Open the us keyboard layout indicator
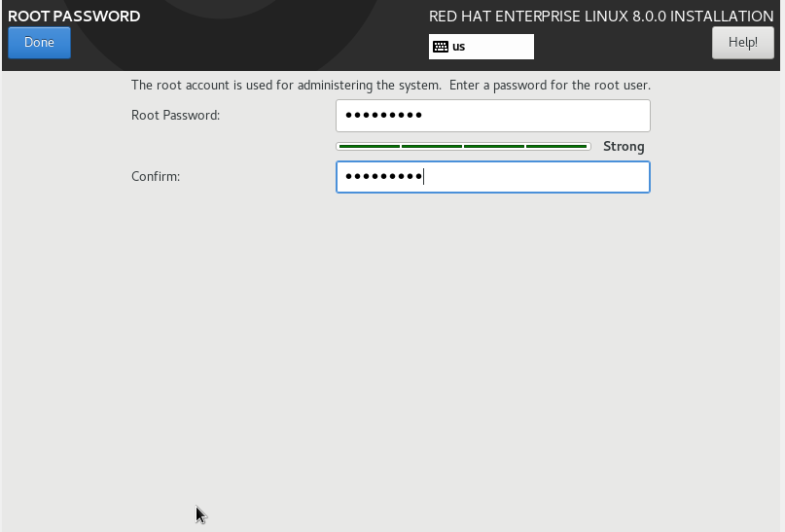This screenshot has height=532, width=785. (x=482, y=47)
